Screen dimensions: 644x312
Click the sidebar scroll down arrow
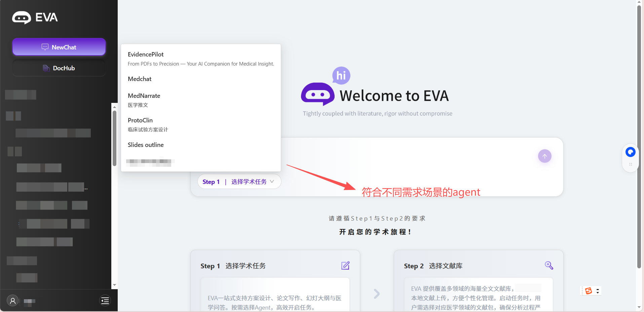tap(114, 285)
